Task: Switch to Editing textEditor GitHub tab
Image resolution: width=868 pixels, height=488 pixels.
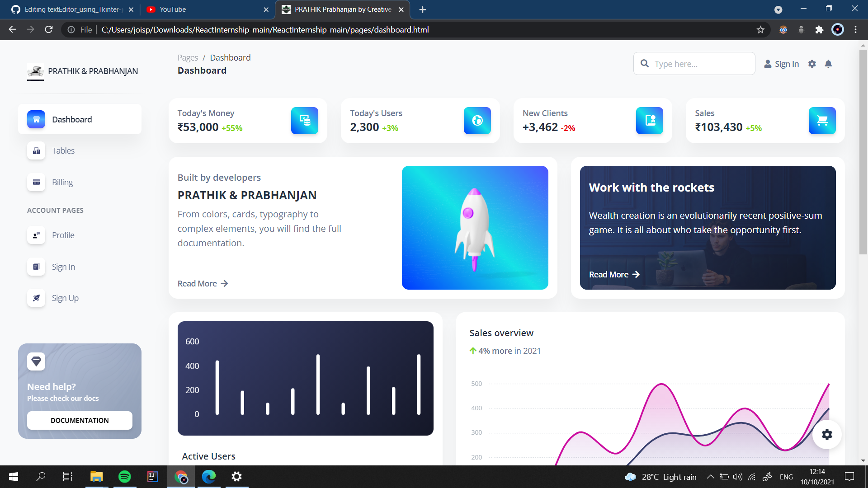Action: (72, 9)
